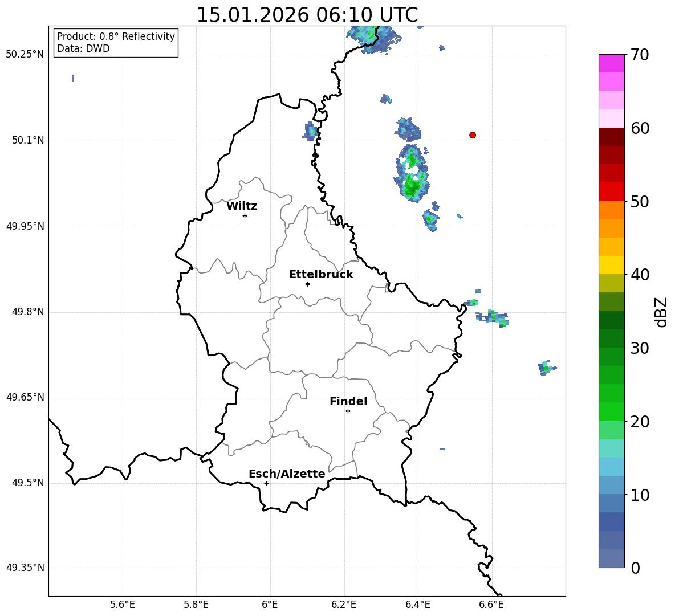
Task: Click the colorbar value 50
Action: (640, 202)
